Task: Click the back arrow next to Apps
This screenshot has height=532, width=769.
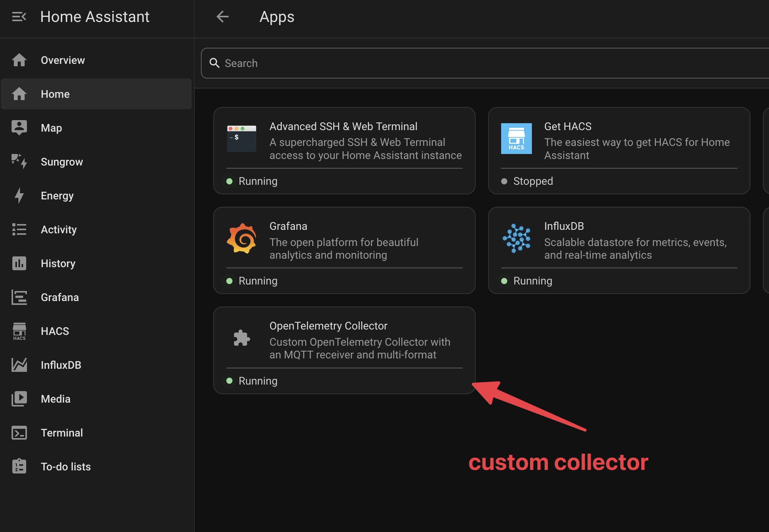Action: pyautogui.click(x=222, y=17)
